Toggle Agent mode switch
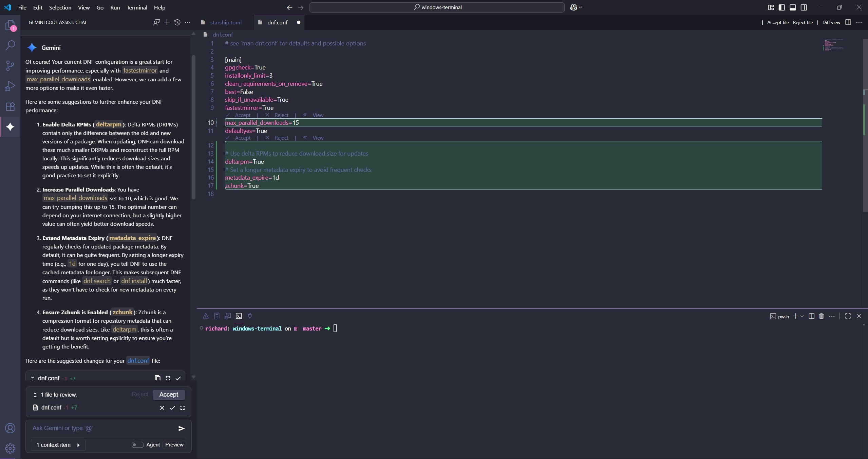This screenshot has height=459, width=868. [x=137, y=445]
